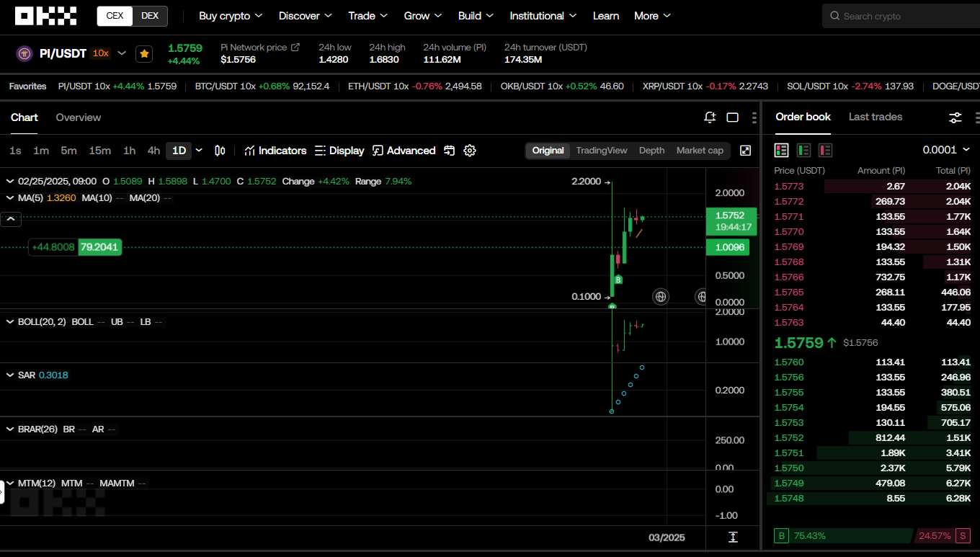Image resolution: width=980 pixels, height=557 pixels.
Task: Open BTC/USDT from favorites ticker
Action: [262, 86]
